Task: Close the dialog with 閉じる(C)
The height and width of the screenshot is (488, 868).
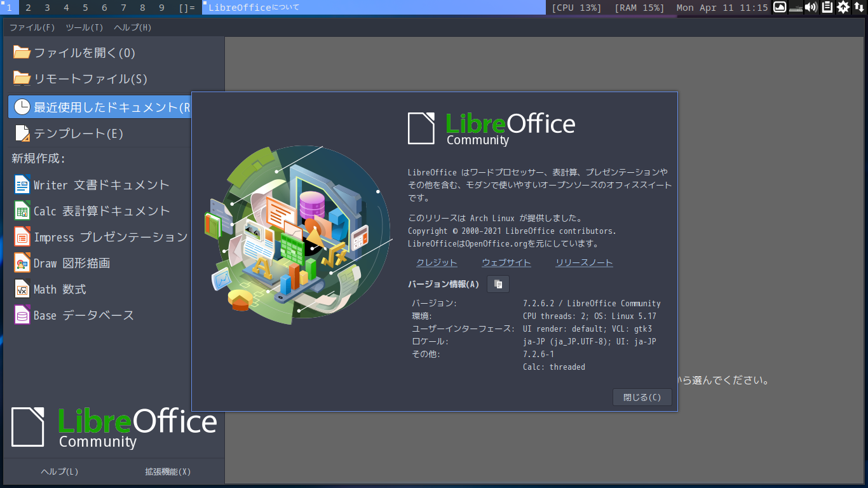Action: point(642,397)
